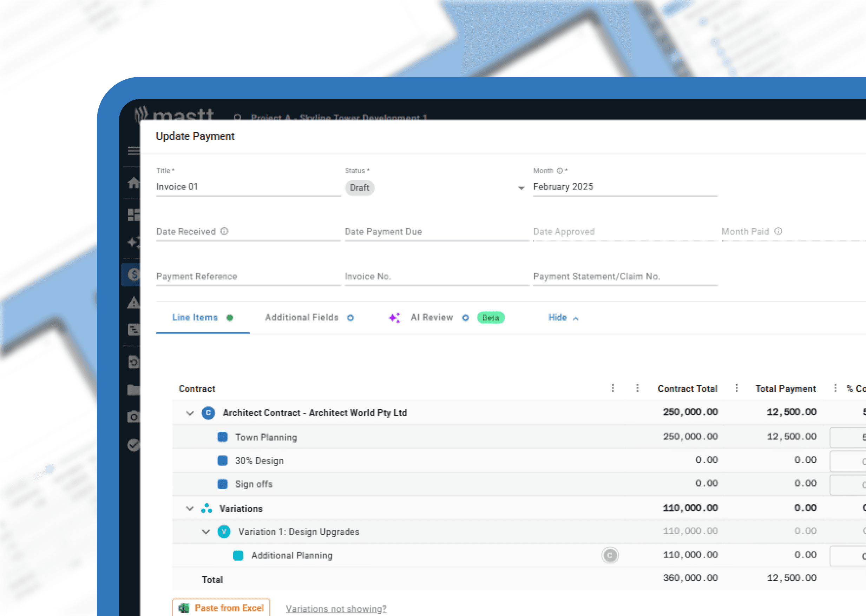
Task: Toggle the Town Planning blue square
Action: point(222,437)
